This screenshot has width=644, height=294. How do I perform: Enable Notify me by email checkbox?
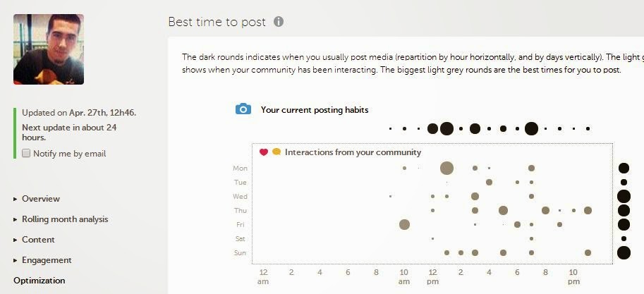[x=26, y=153]
